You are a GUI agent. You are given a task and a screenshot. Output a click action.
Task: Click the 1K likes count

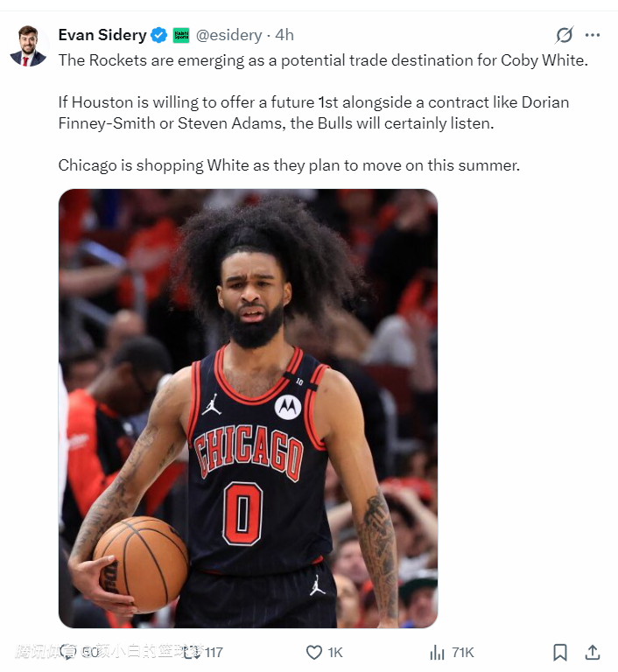click(x=335, y=652)
